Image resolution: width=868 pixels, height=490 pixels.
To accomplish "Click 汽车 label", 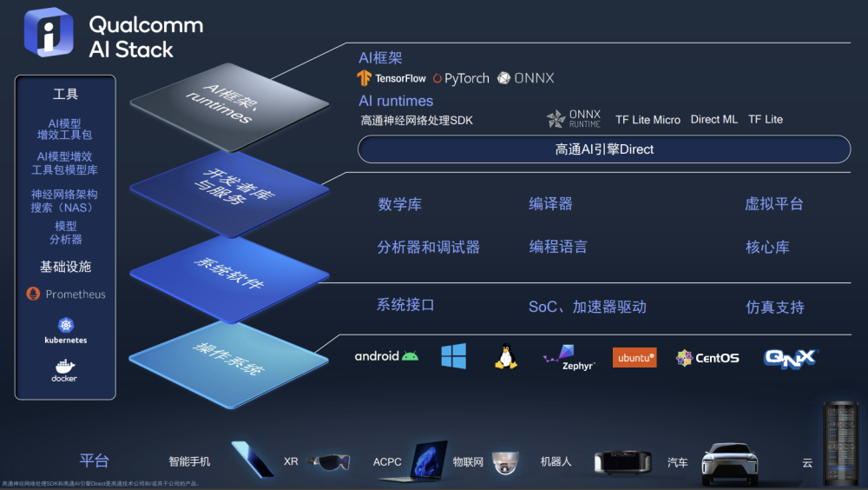I will tap(678, 462).
